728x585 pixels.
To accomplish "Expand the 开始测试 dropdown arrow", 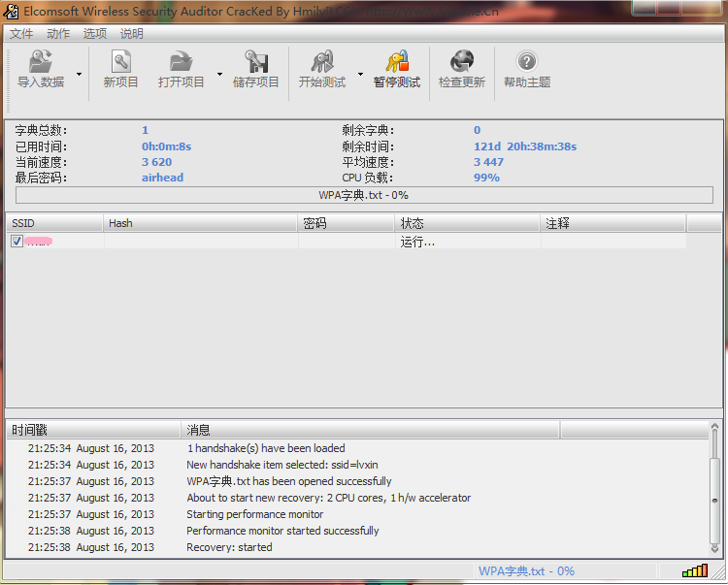I will [x=360, y=75].
